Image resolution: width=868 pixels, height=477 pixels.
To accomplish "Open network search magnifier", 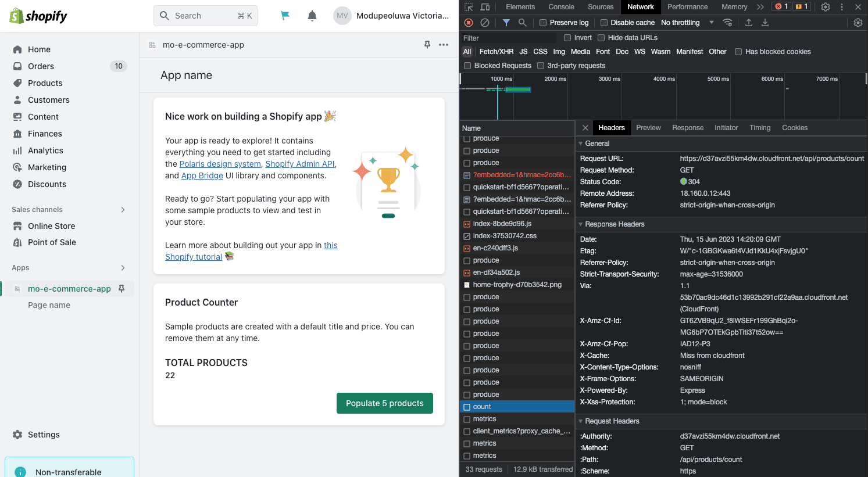I will [523, 23].
